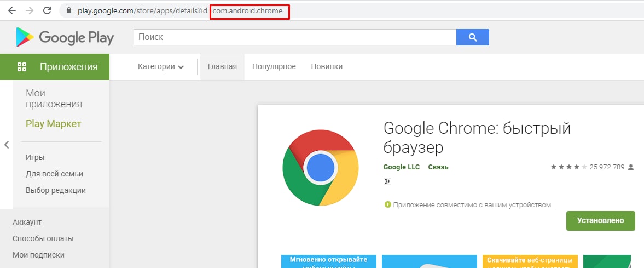Click the Связь category link

click(x=438, y=167)
